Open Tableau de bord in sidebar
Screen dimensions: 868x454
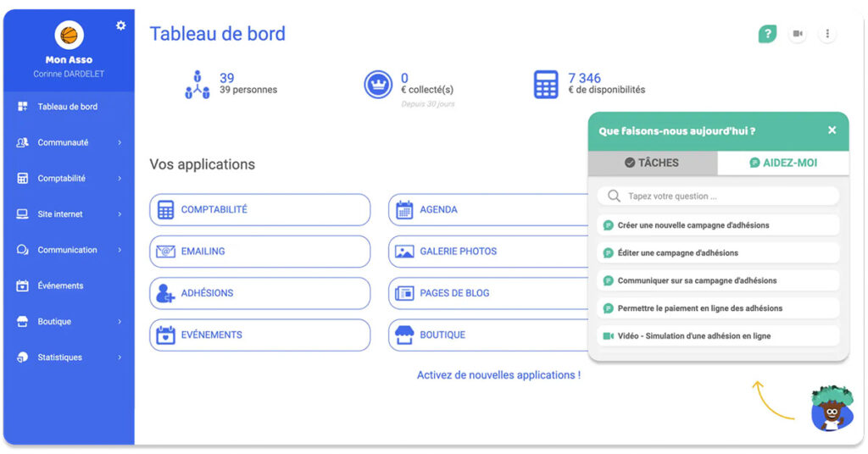pos(67,107)
